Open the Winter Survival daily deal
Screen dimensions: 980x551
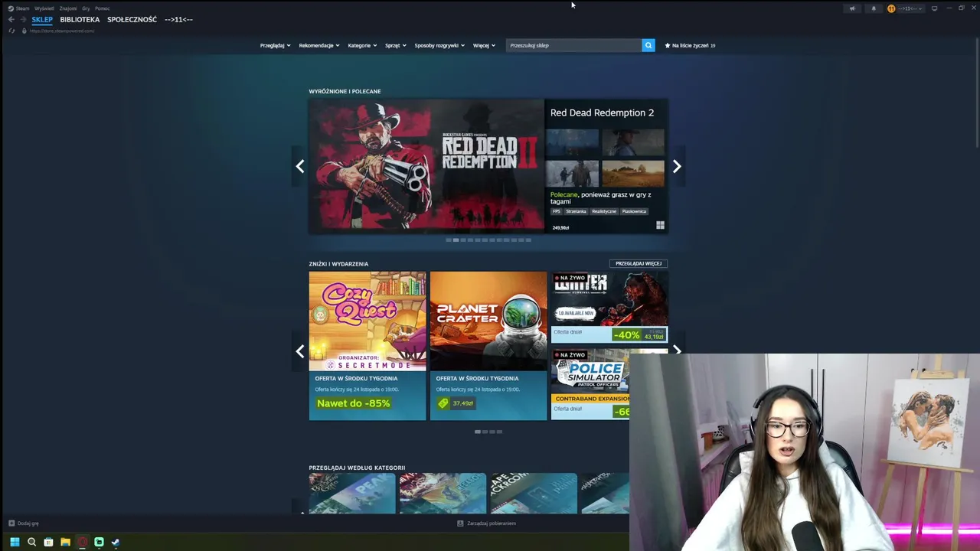[609, 307]
